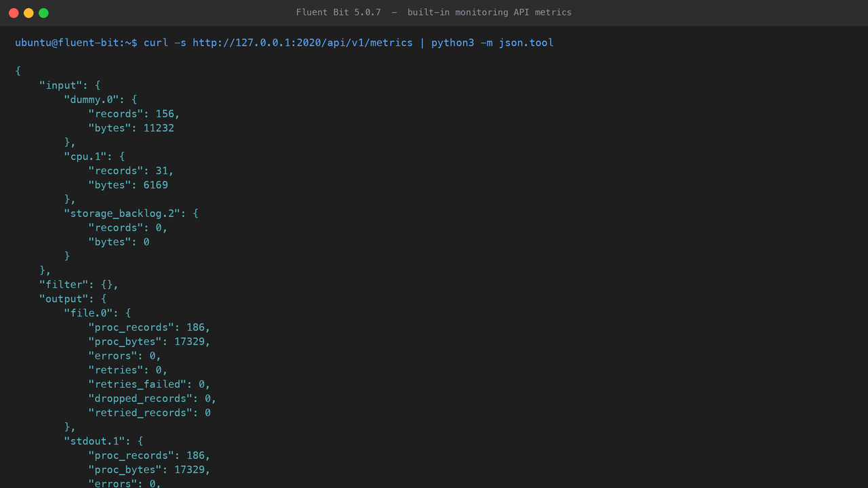Close the Fluent Bit terminal window
The height and width of the screenshot is (488, 868).
[14, 13]
